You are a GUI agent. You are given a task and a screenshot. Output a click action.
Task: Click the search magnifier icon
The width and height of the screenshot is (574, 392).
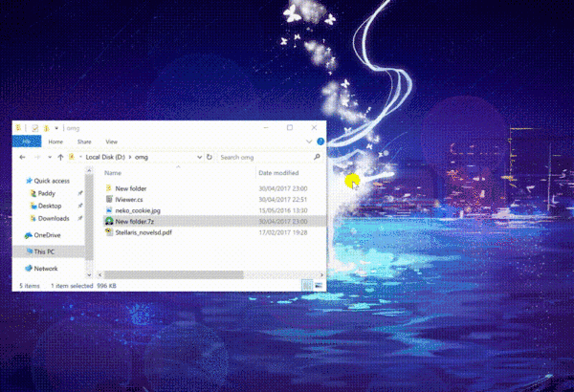coord(317,157)
